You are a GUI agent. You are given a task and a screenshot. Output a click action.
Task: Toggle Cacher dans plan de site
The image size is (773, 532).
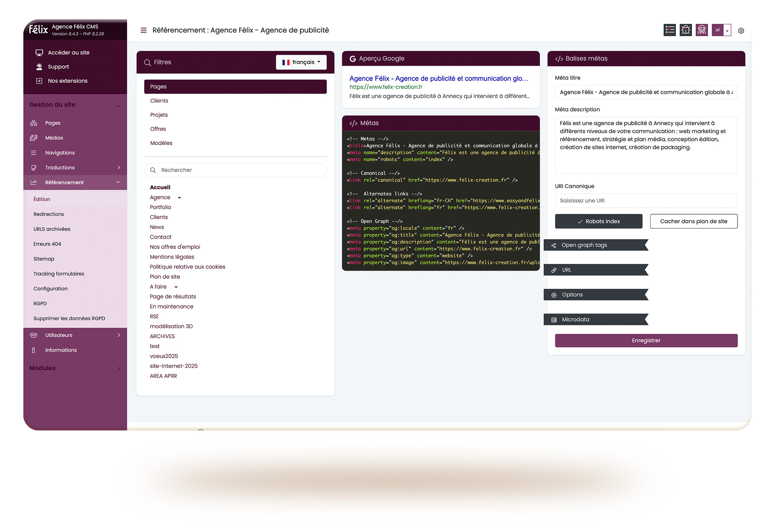click(x=694, y=221)
